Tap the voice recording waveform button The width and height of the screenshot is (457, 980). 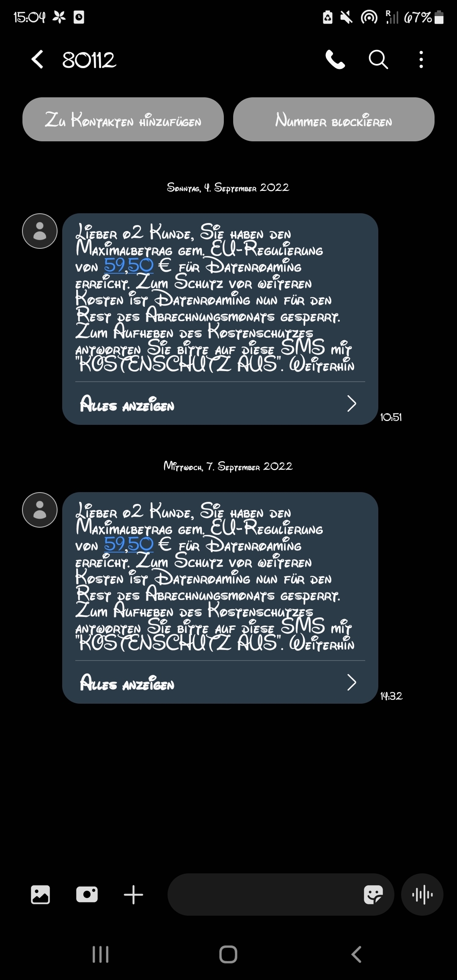point(422,895)
